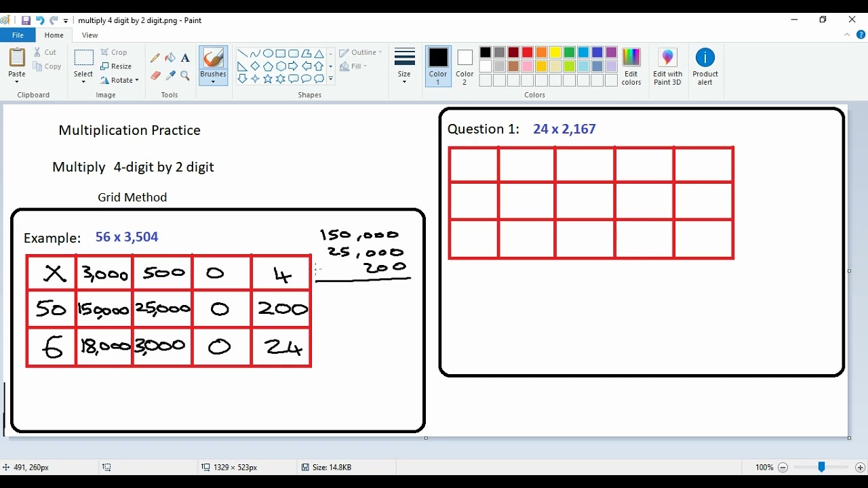This screenshot has width=868, height=488.
Task: Open the shape Outline dropdown
Action: (x=361, y=52)
